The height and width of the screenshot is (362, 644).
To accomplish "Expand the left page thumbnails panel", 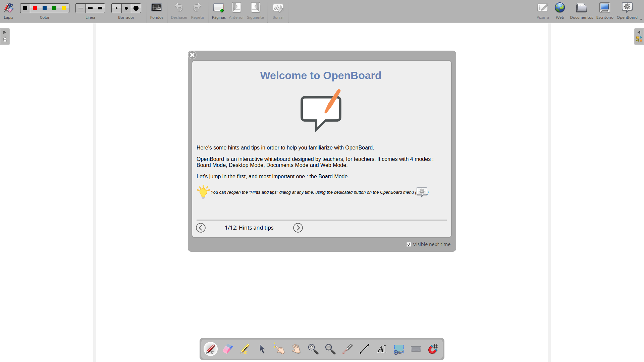I will pos(5,37).
